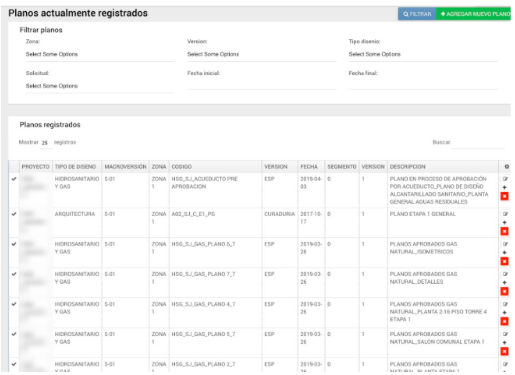
Task: Toggle checkmark of HSG_SJ_GAS_PLANO 2_7 row
Action: (14, 364)
